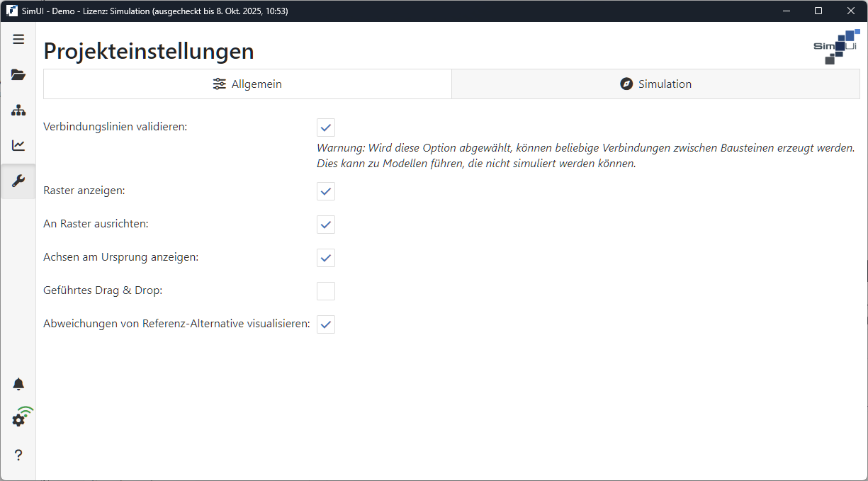Open the model hierarchy view
Image resolution: width=868 pixels, height=481 pixels.
(x=18, y=110)
